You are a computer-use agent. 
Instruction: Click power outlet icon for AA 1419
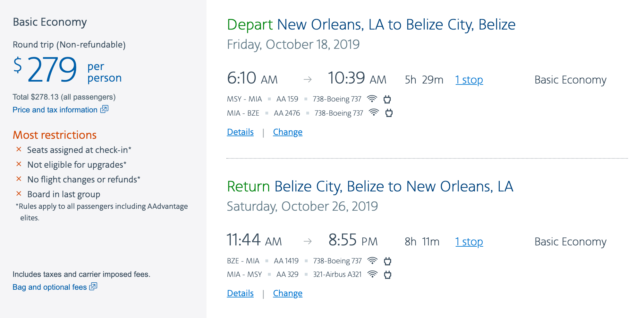tap(387, 261)
